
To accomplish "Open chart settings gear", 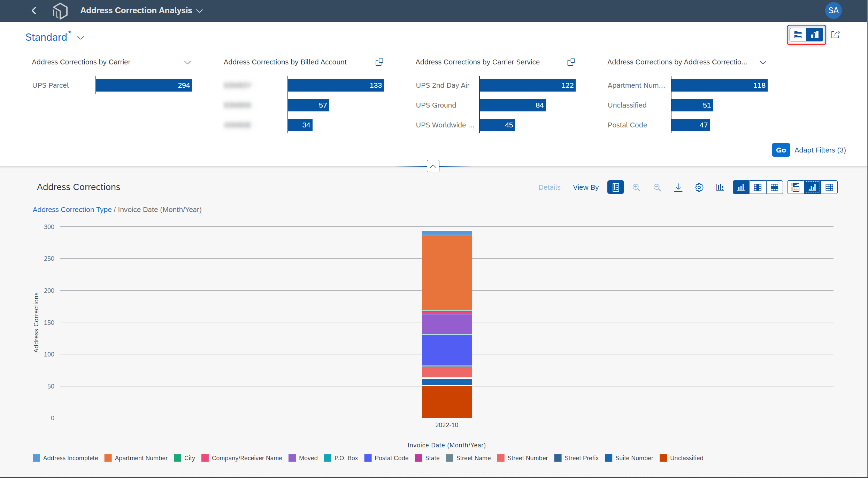I will pyautogui.click(x=699, y=187).
